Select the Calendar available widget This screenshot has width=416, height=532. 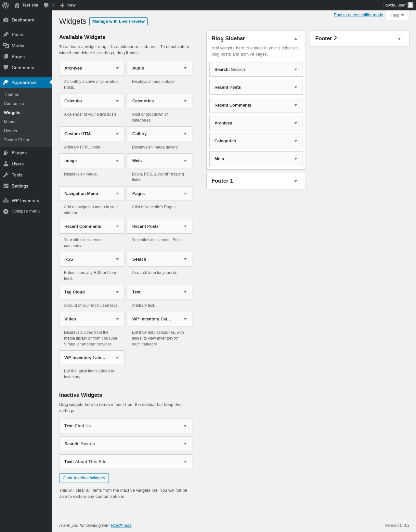92,101
